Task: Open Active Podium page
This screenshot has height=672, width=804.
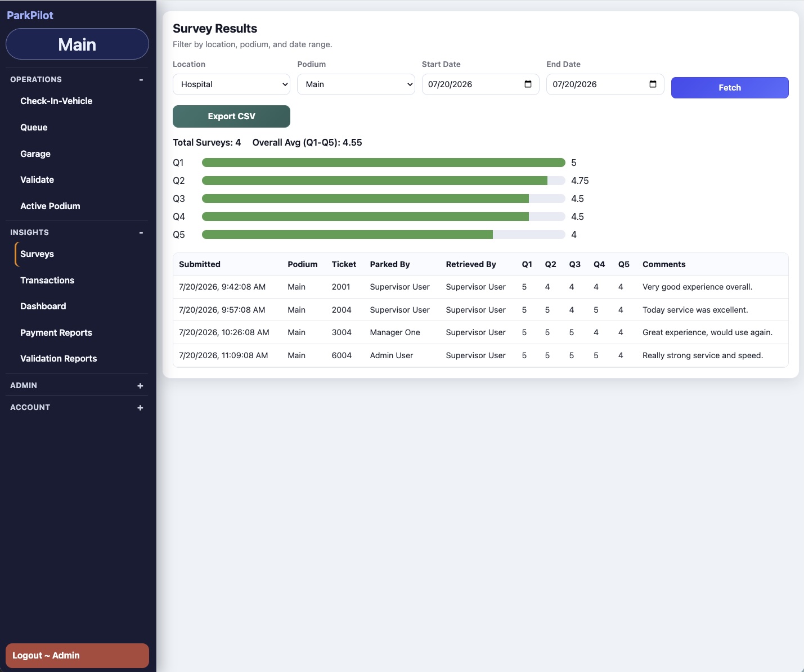Action: click(50, 206)
